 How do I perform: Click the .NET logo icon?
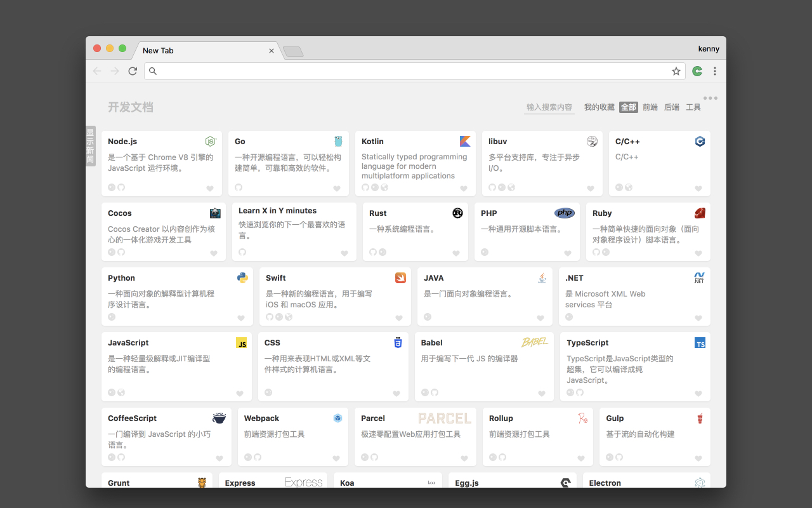(x=699, y=278)
